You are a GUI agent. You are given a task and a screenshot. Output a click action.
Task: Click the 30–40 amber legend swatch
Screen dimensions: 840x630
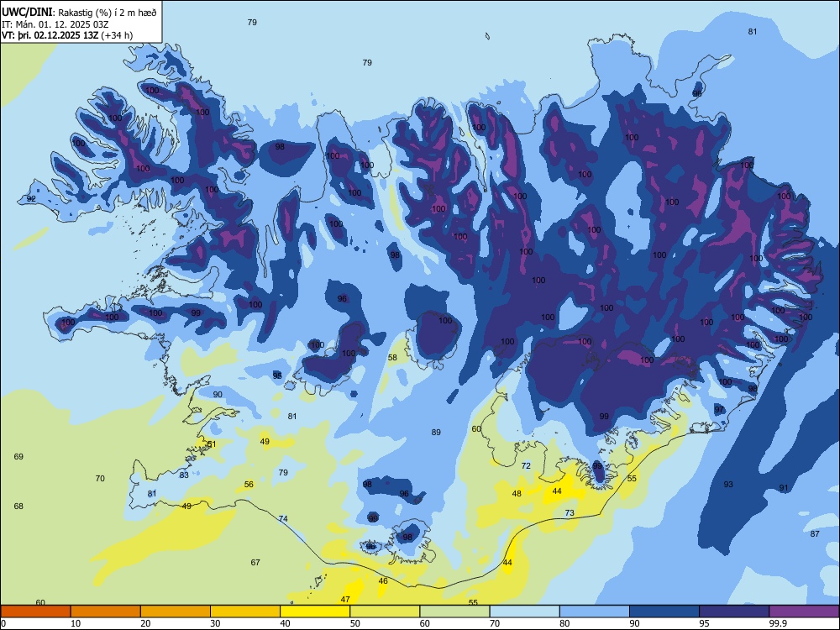click(x=245, y=612)
